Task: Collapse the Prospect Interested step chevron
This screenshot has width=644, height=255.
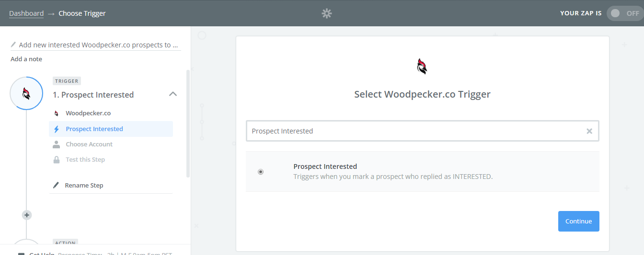Action: point(173,94)
